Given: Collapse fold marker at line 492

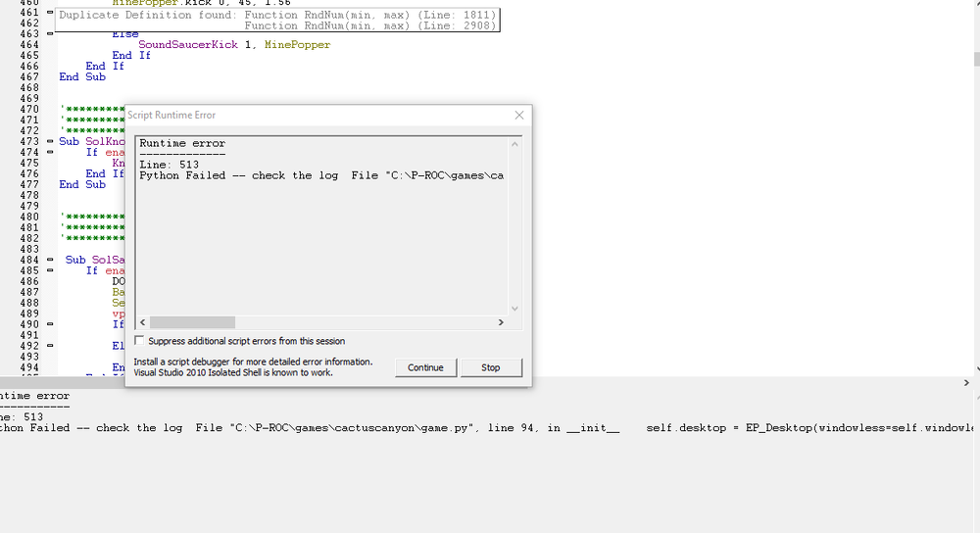Looking at the screenshot, I should click(50, 346).
